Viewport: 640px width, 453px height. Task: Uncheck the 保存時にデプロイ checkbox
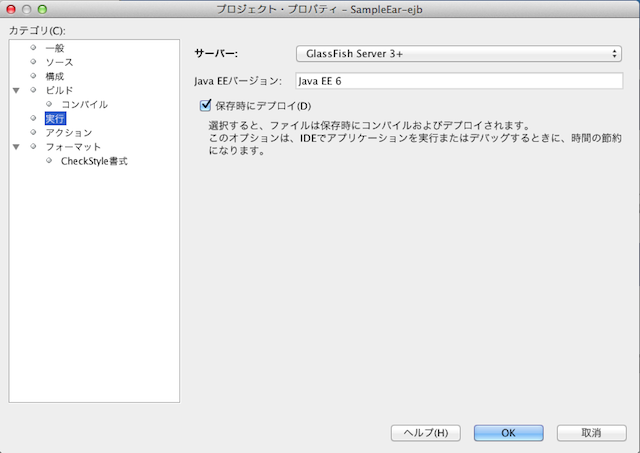tap(207, 106)
